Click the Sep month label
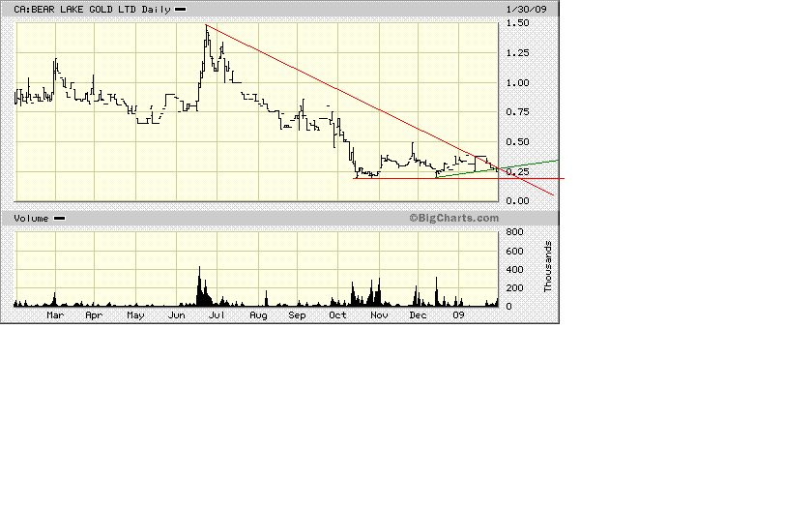This screenshot has width=812, height=508. click(298, 315)
